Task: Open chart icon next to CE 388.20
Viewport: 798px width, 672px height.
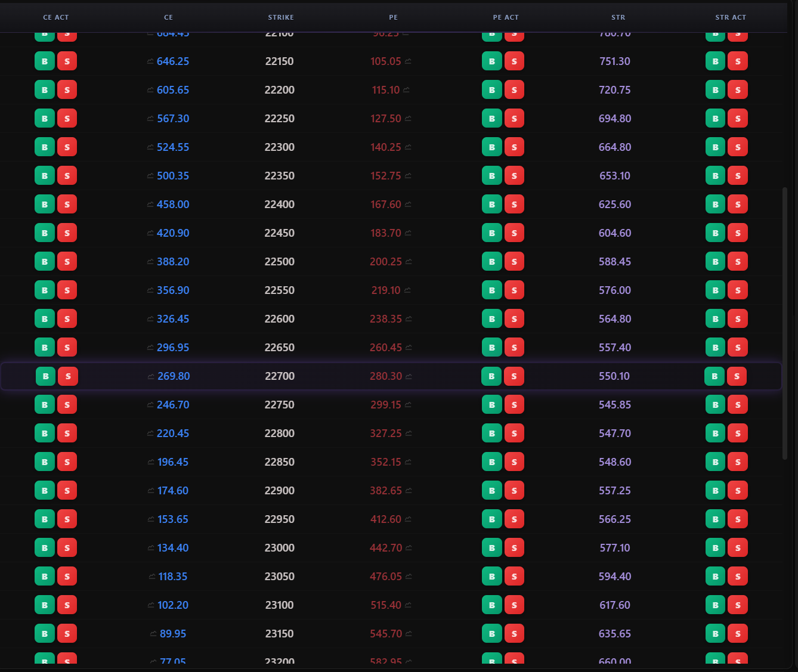Action: [x=150, y=262]
